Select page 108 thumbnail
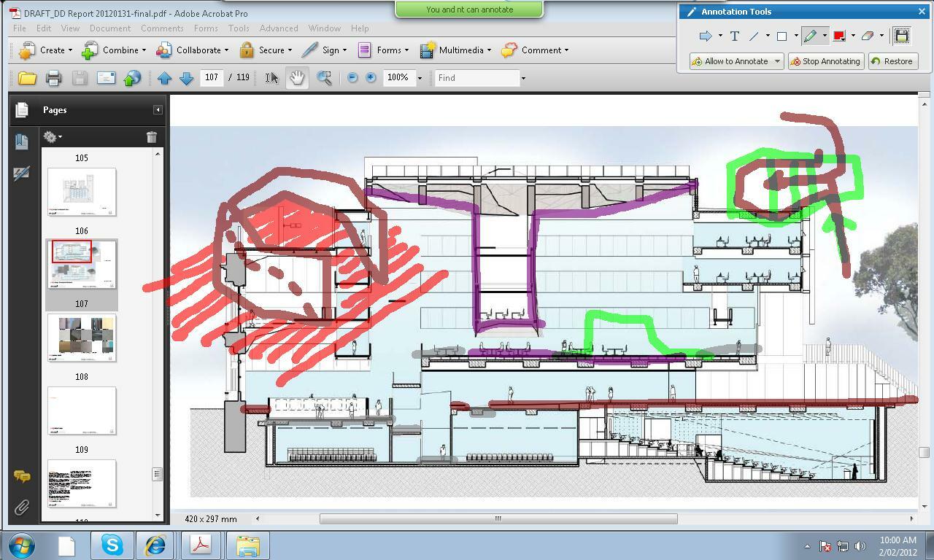 82,338
